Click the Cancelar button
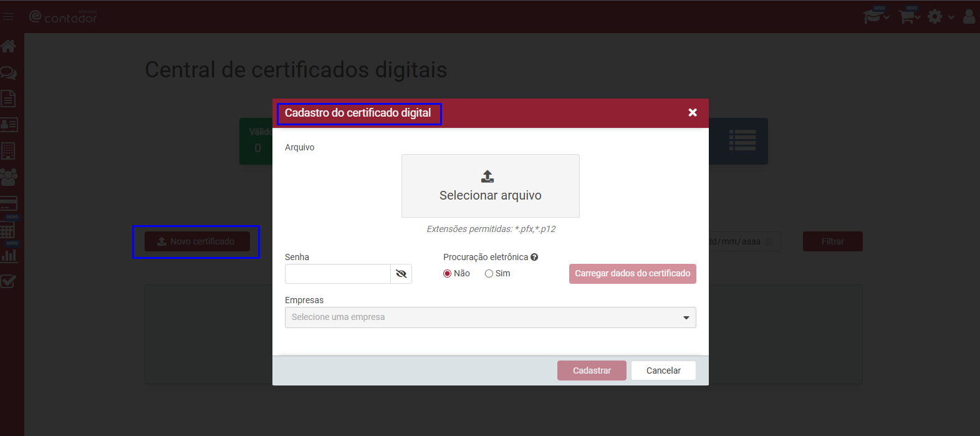Screen dimensions: 980x436 [663, 371]
